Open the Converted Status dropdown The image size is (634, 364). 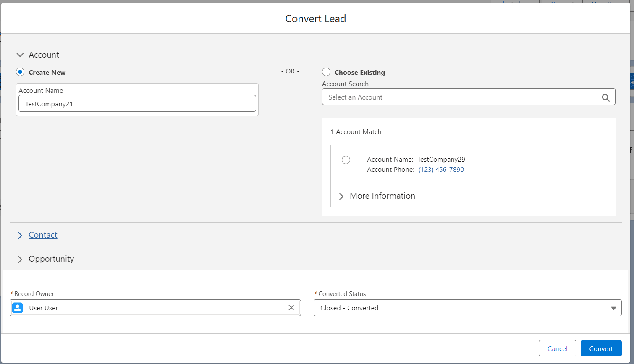click(467, 308)
